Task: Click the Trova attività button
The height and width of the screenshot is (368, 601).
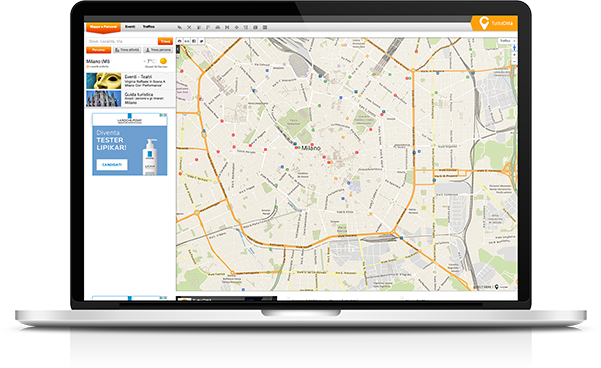Action: click(x=127, y=50)
